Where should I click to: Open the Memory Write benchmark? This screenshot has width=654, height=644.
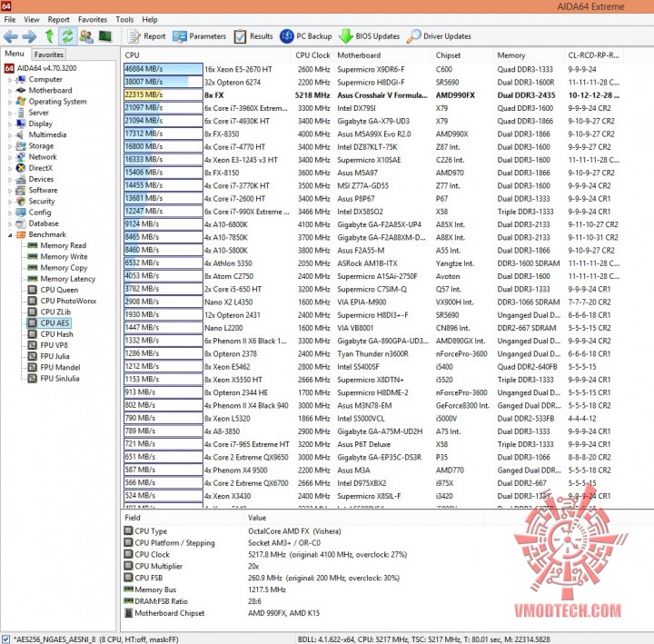tap(64, 256)
